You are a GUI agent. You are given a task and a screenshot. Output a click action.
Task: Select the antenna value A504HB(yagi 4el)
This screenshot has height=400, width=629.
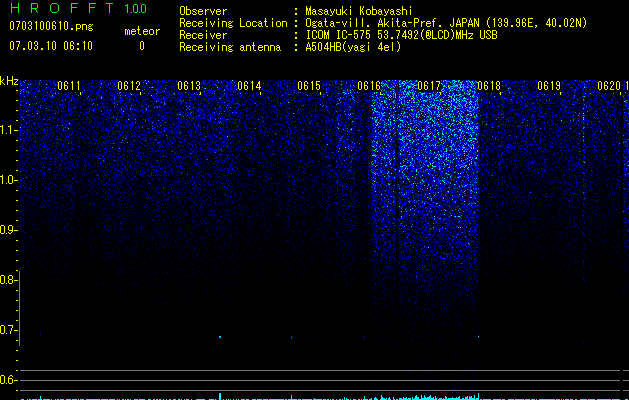(x=353, y=47)
